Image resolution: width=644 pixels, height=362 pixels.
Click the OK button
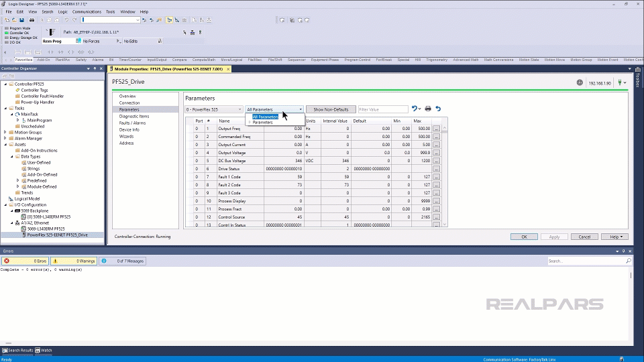(x=524, y=237)
